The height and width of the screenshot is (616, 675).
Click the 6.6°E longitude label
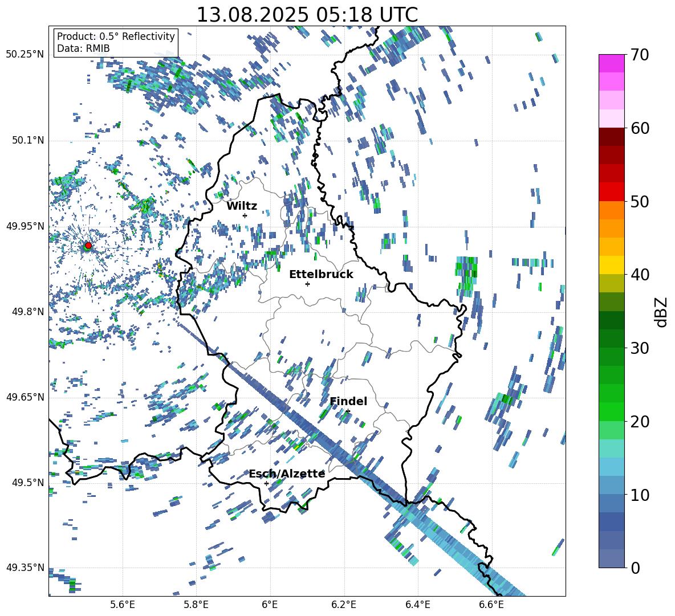pyautogui.click(x=491, y=605)
